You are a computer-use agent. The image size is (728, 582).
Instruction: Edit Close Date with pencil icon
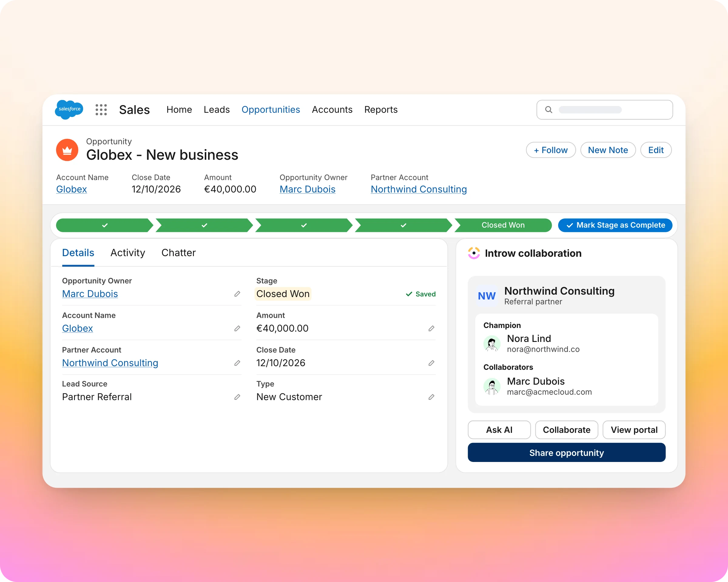pos(432,363)
